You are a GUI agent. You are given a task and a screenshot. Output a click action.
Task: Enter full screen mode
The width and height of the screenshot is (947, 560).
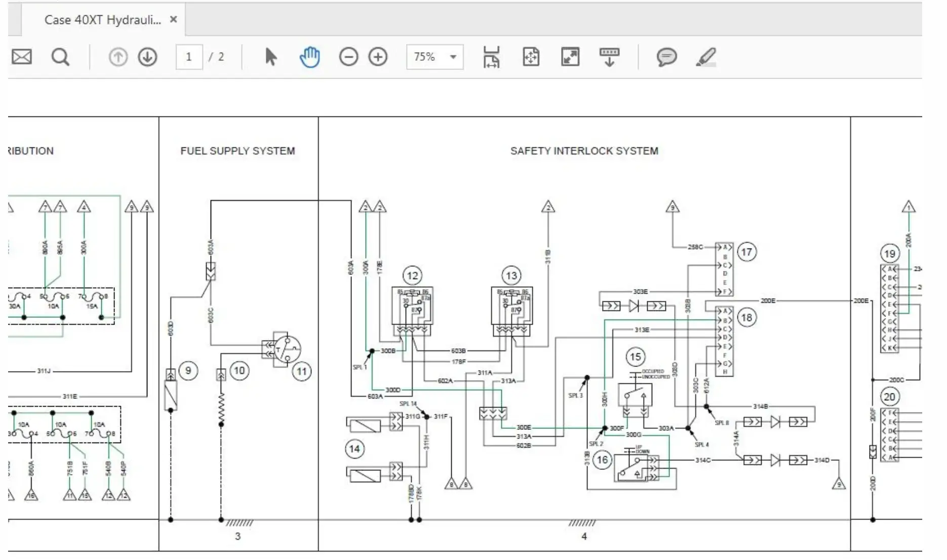[x=570, y=57]
